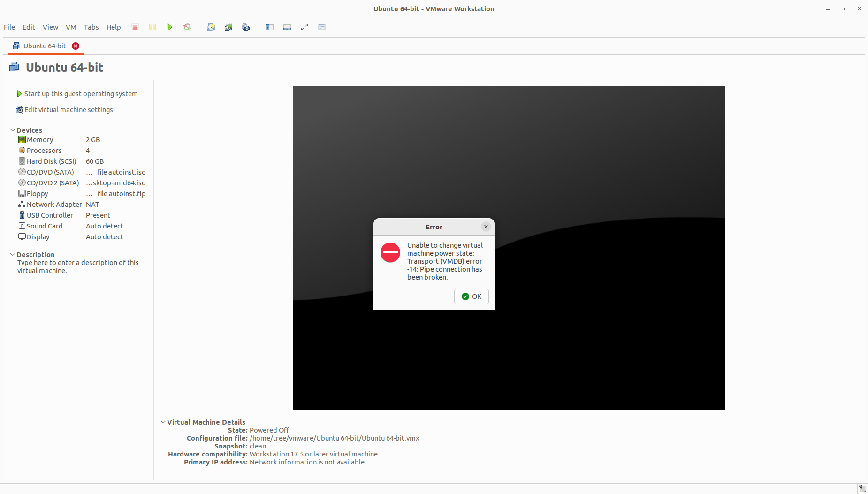Click the Network Adapter NAT value
Viewport: 868px width, 494px height.
tap(92, 205)
